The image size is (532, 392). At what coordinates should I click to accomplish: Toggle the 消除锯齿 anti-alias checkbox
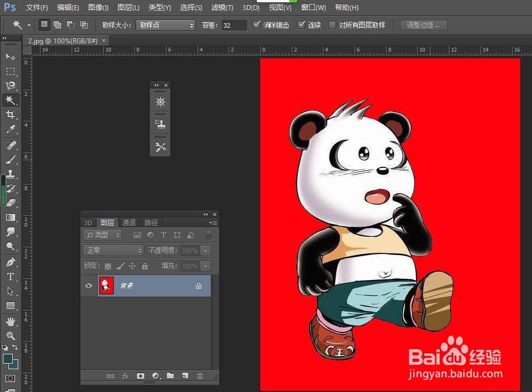click(257, 24)
